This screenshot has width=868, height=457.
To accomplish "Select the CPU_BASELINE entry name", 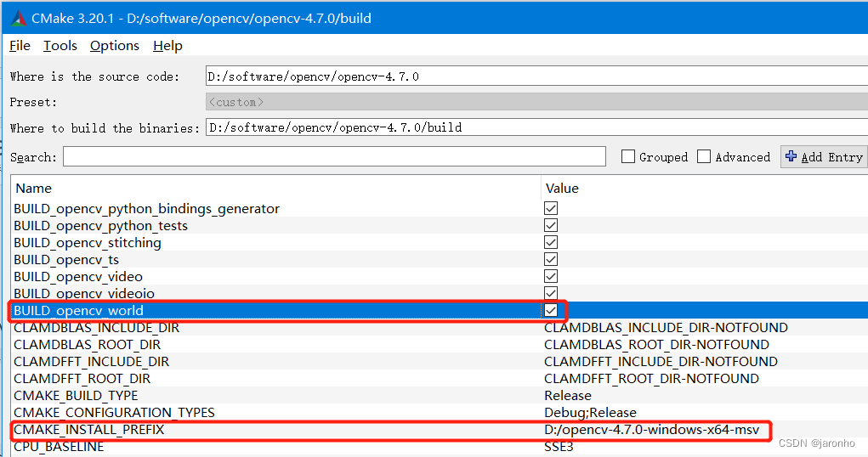I will click(59, 447).
